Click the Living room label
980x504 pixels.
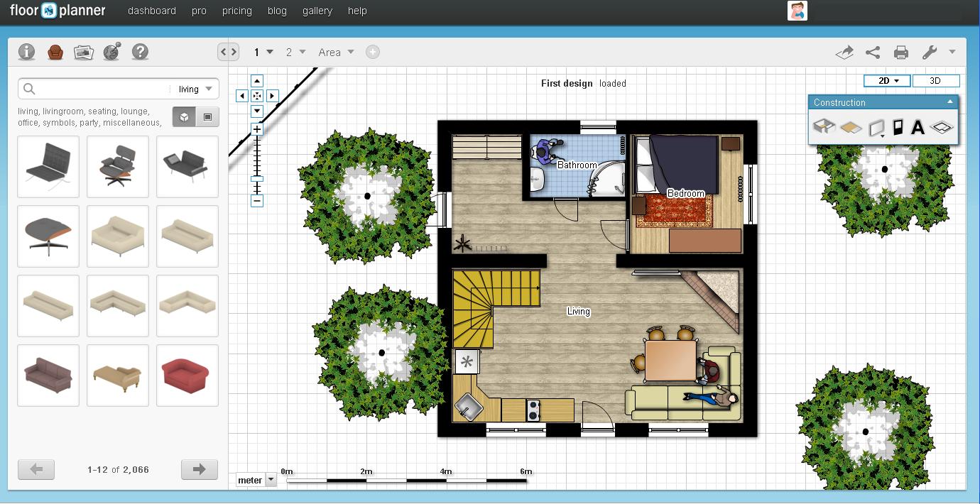click(x=578, y=311)
